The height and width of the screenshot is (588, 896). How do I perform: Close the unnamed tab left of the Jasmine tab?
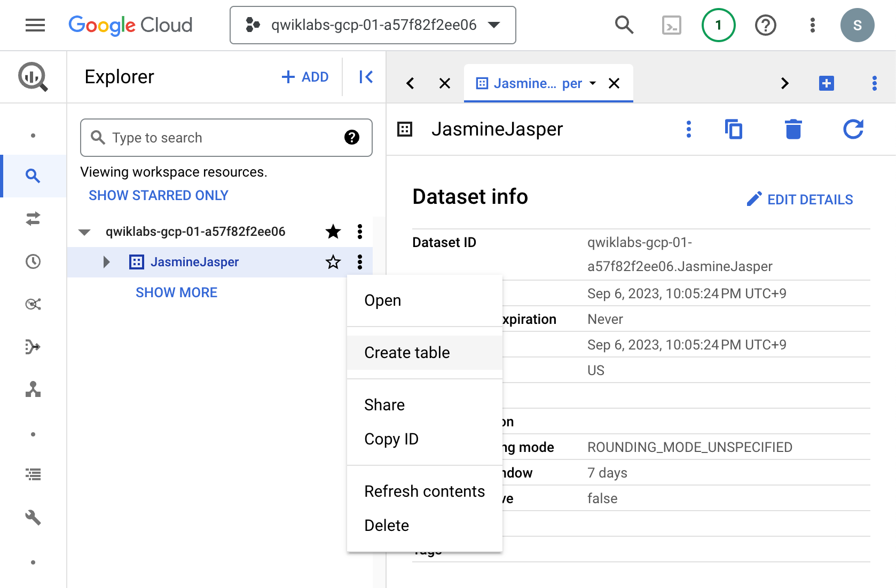(445, 83)
